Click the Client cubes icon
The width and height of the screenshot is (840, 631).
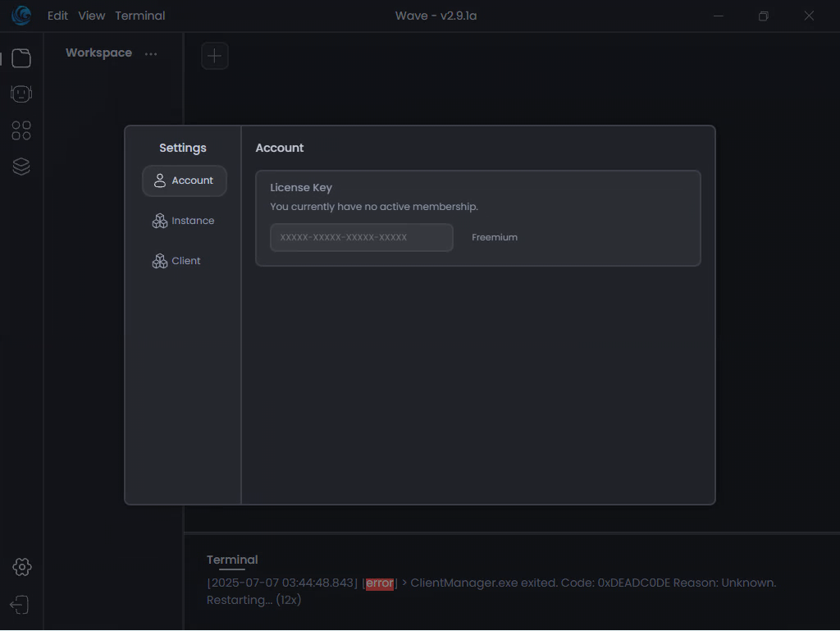160,261
